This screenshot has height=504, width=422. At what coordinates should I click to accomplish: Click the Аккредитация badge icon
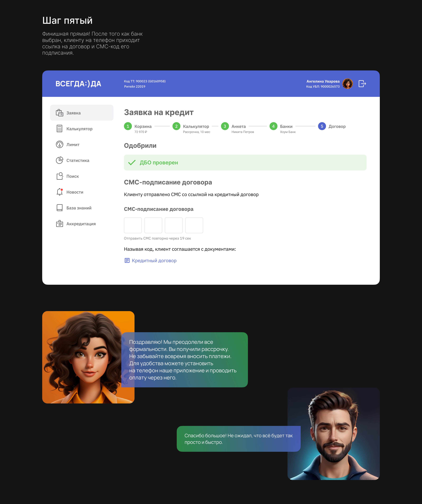59,224
